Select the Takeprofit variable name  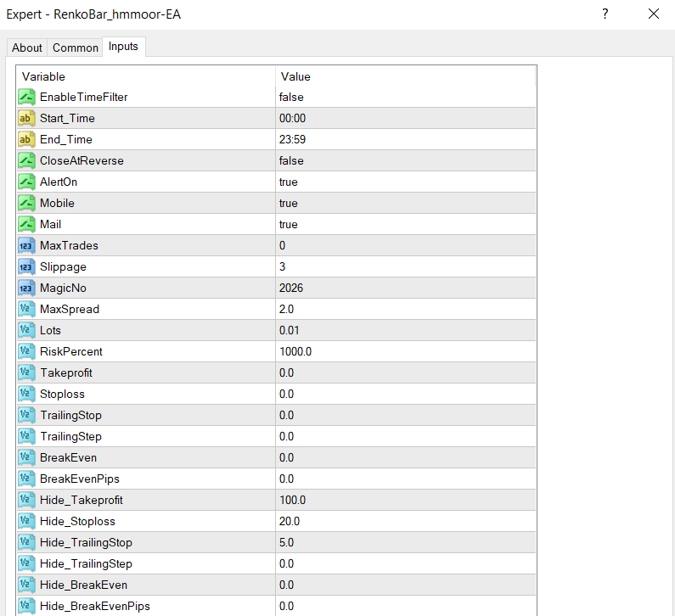click(x=66, y=373)
